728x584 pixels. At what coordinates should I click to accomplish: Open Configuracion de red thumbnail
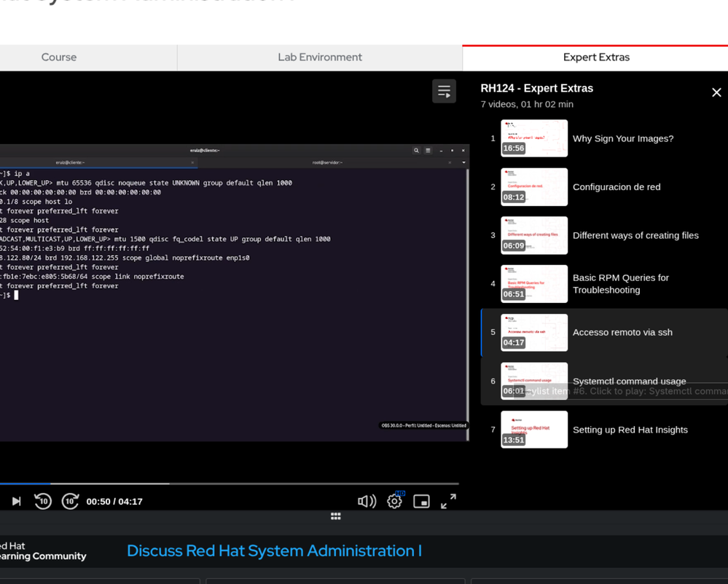coord(534,187)
